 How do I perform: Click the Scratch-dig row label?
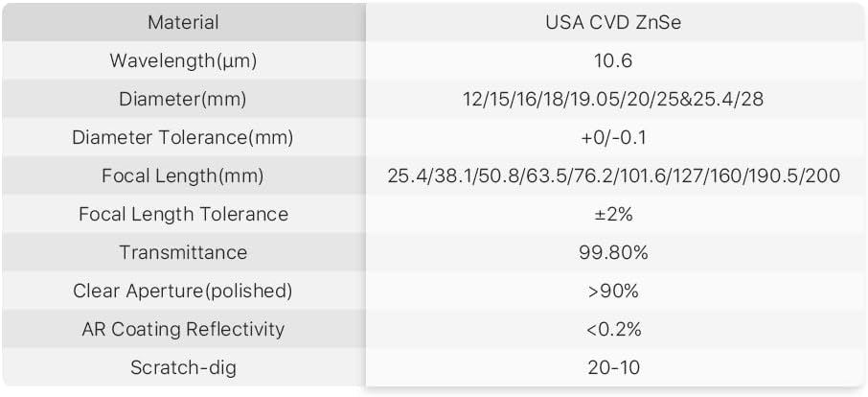(183, 367)
